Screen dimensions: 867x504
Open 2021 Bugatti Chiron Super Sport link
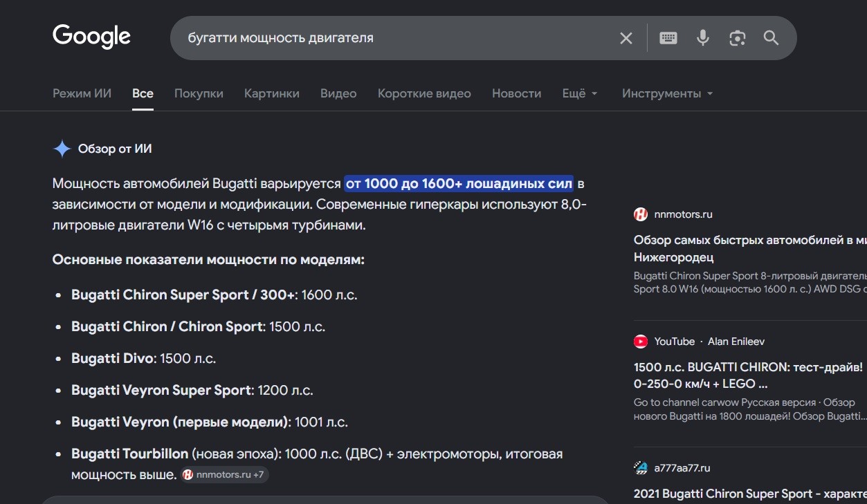(x=750, y=494)
